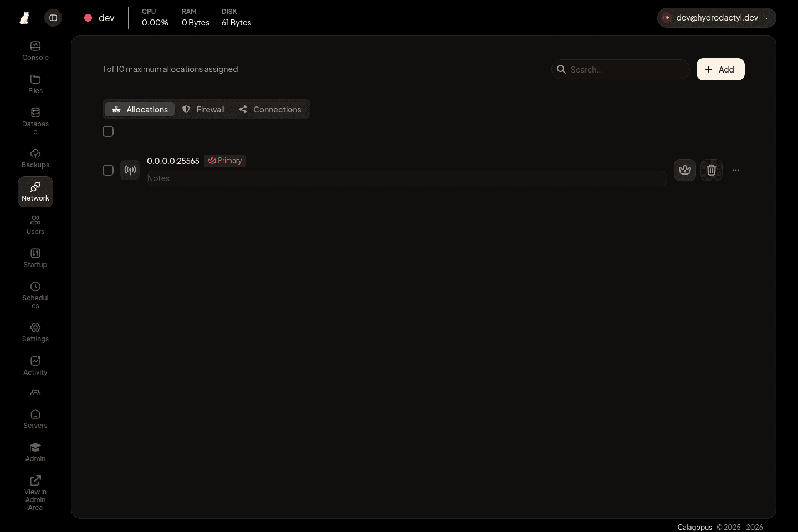Click the broadcast icon of allocation 0.0.0.0:25565
Viewport: 798px width, 532px height.
[130, 170]
